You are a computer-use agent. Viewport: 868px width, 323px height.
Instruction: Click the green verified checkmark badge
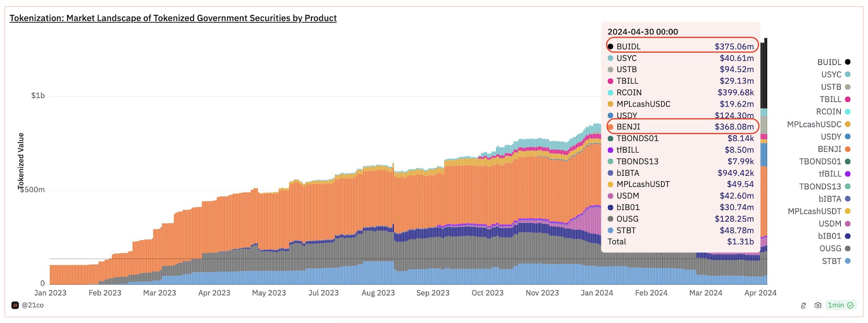(851, 305)
